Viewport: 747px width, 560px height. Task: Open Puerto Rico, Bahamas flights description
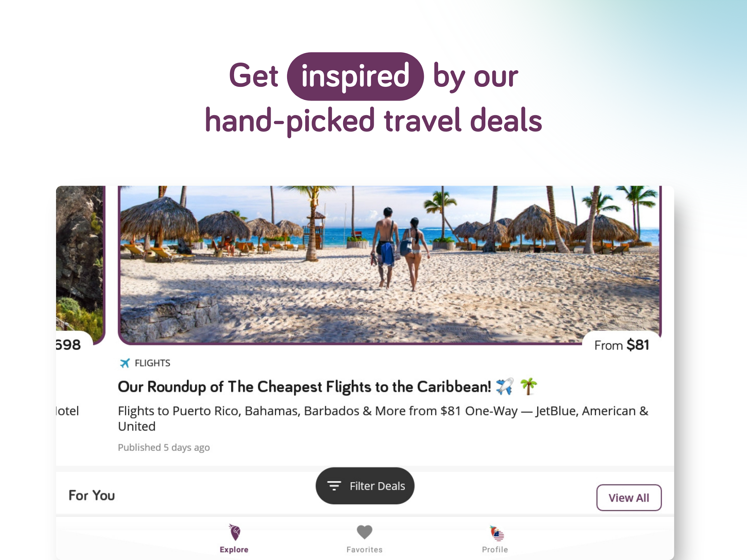[383, 418]
